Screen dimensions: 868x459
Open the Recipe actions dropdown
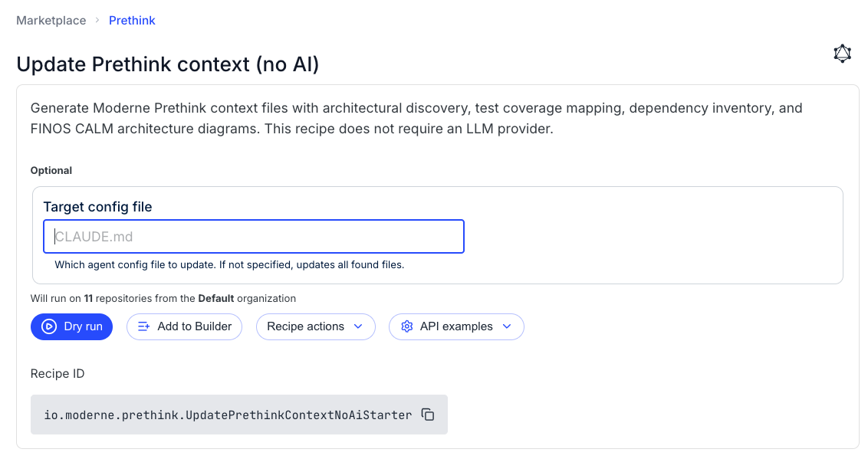pos(316,327)
